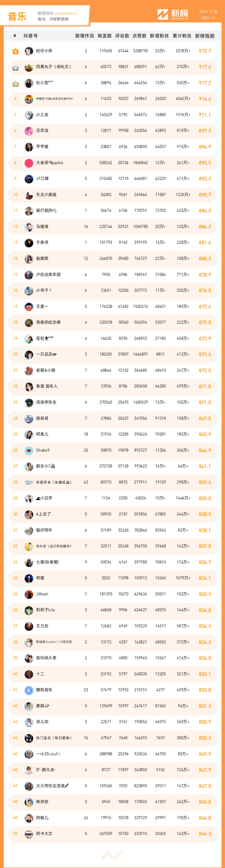Open the account name 汪苏泷
Screen dimensions: 225x868
(42, 131)
